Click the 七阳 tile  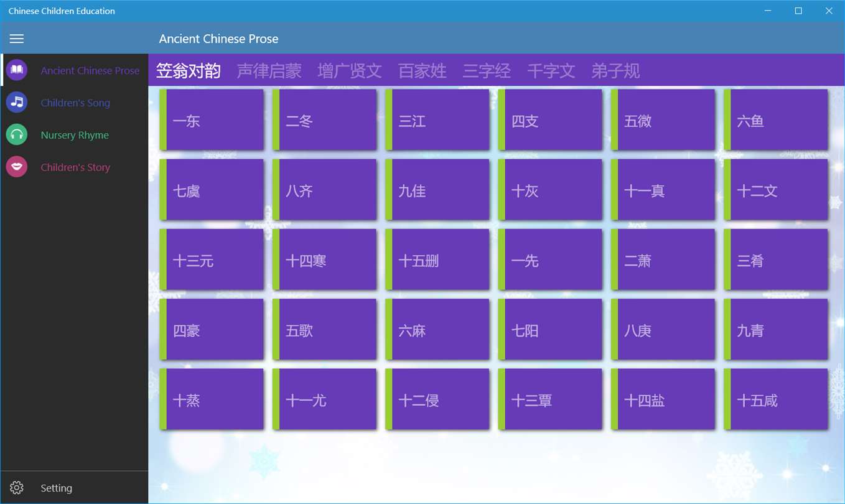[x=550, y=329]
